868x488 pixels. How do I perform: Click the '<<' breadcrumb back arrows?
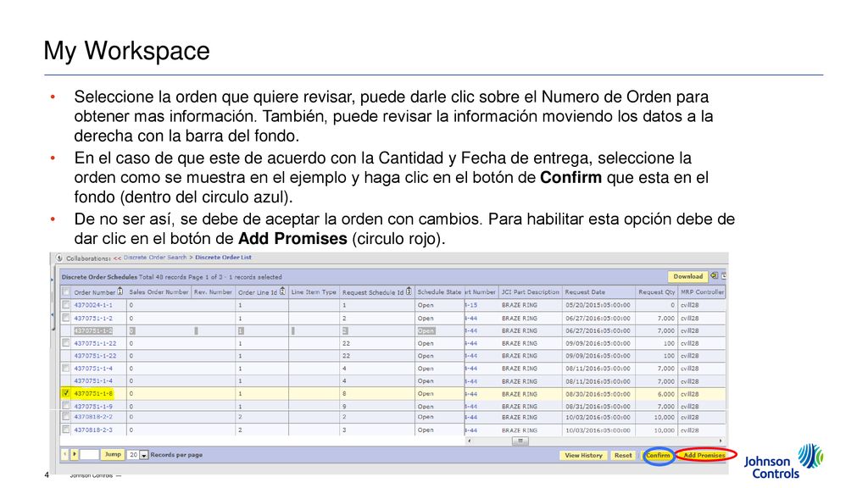117,258
